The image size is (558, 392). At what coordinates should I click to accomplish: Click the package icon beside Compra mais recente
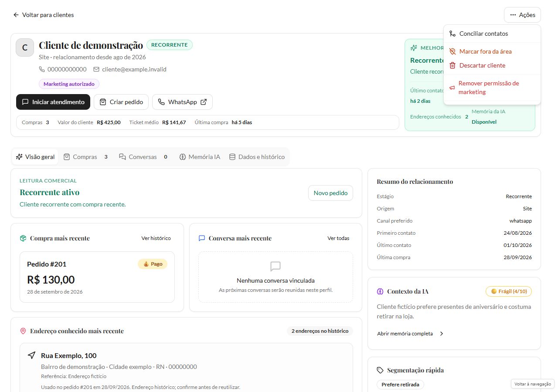click(x=23, y=238)
